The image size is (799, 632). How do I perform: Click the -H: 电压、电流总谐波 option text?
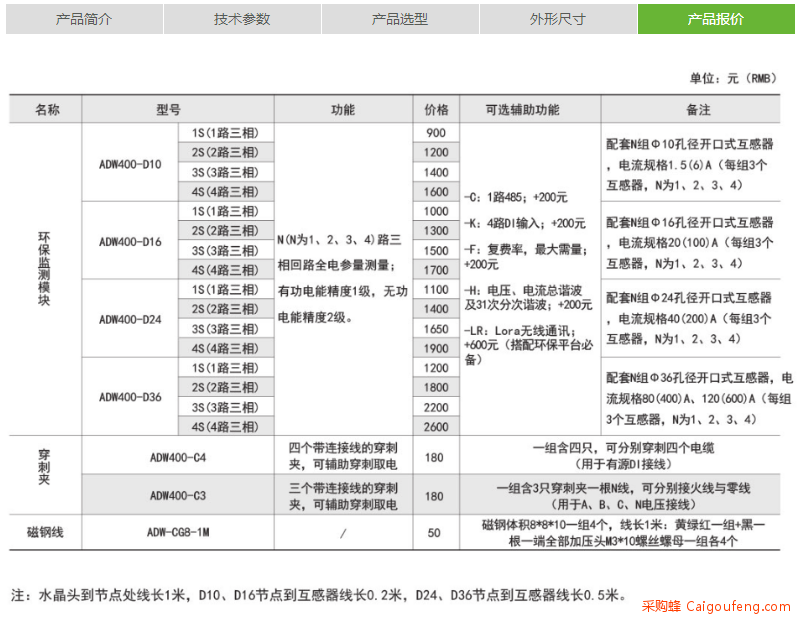click(527, 297)
